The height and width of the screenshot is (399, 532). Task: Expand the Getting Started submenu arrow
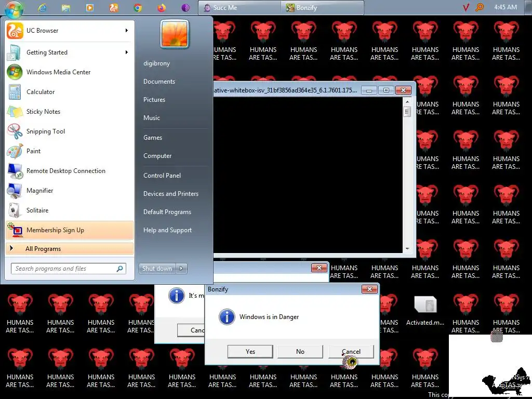(127, 52)
